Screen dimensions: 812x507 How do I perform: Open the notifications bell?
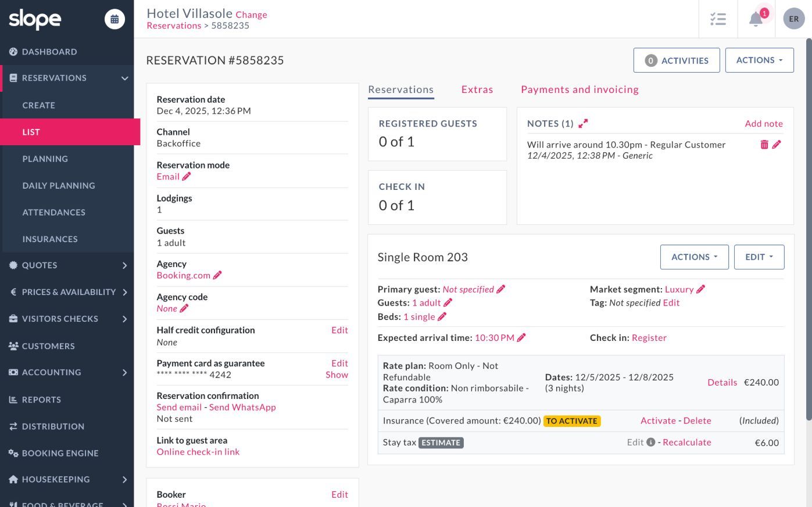756,19
